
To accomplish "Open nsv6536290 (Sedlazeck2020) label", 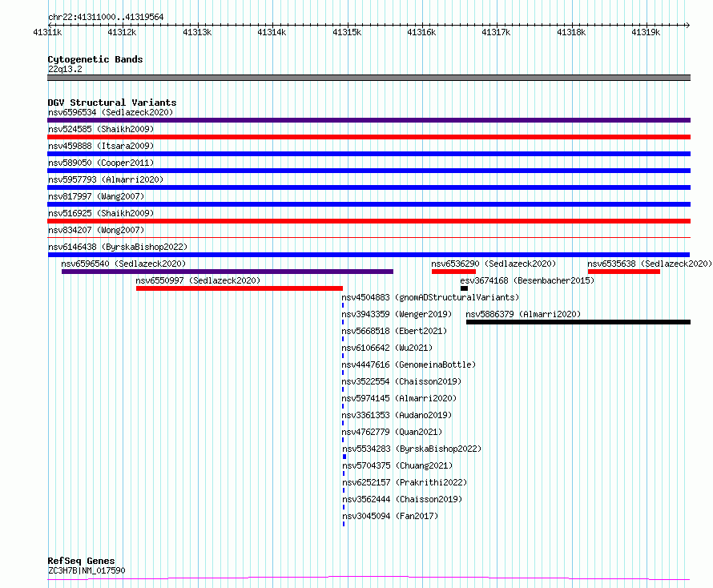I will point(493,264).
